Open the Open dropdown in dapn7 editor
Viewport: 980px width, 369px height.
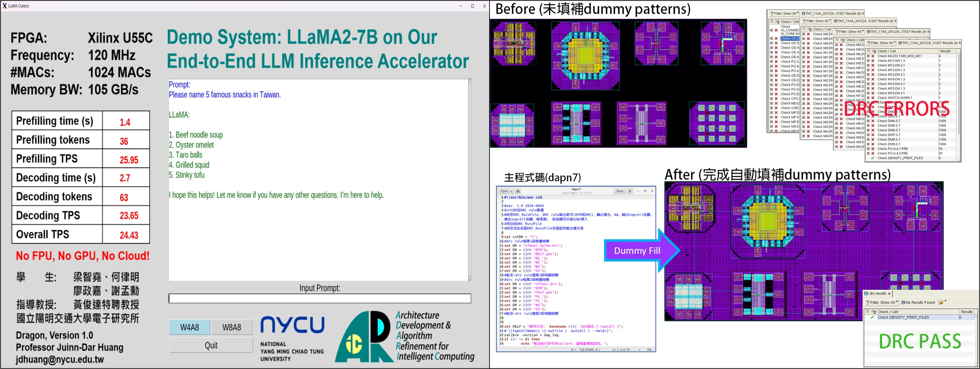(x=506, y=191)
